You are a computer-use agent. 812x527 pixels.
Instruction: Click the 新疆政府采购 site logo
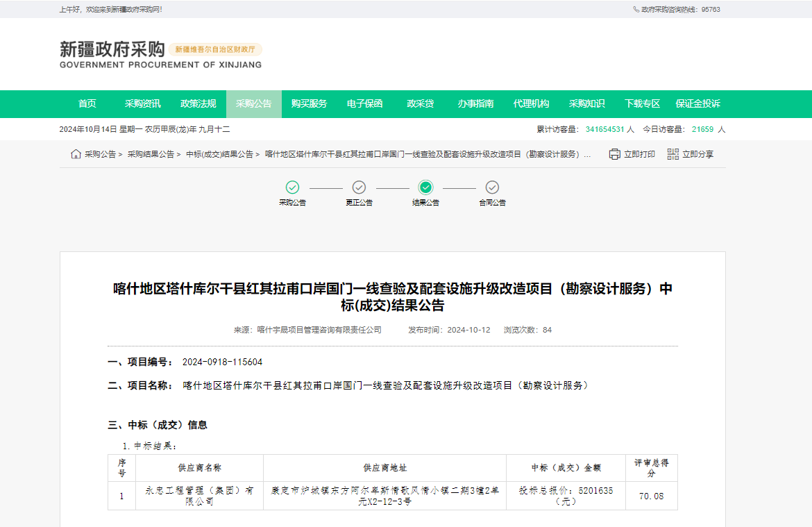coord(112,50)
